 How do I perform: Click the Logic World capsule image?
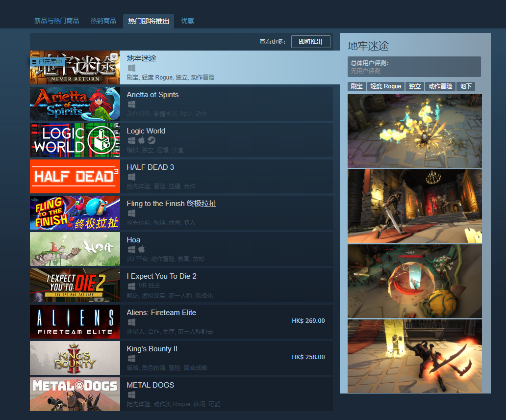click(x=75, y=140)
